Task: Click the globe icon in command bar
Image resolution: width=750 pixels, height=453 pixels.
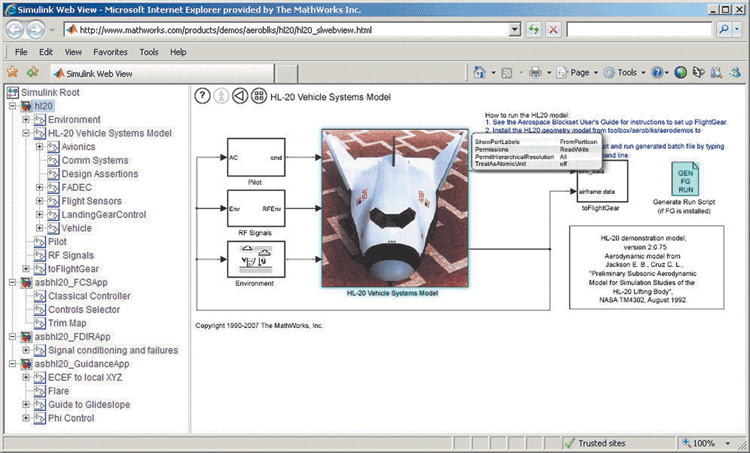Action: tap(681, 73)
